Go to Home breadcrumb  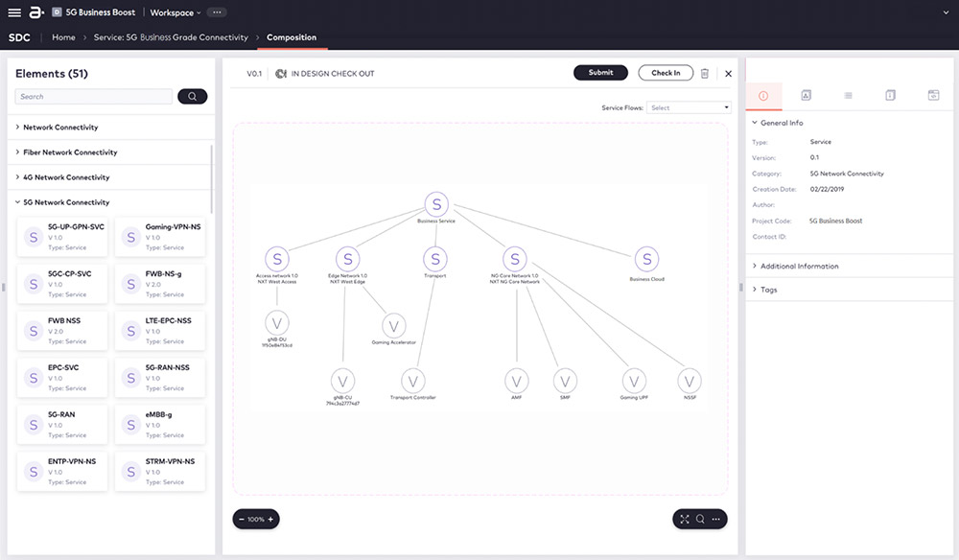(63, 37)
